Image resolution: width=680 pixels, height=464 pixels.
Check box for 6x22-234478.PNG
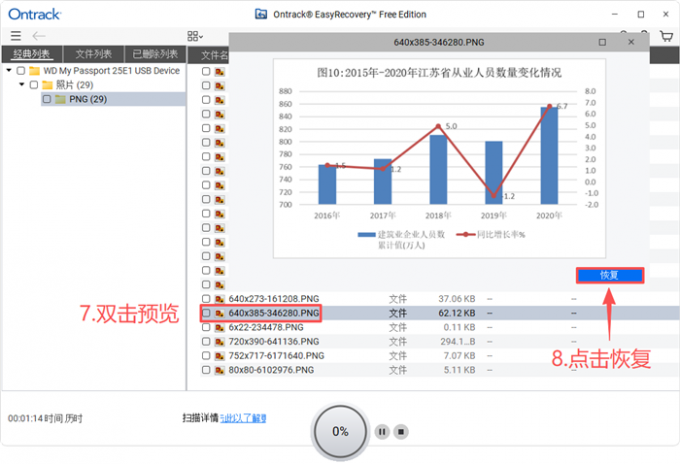tap(206, 327)
